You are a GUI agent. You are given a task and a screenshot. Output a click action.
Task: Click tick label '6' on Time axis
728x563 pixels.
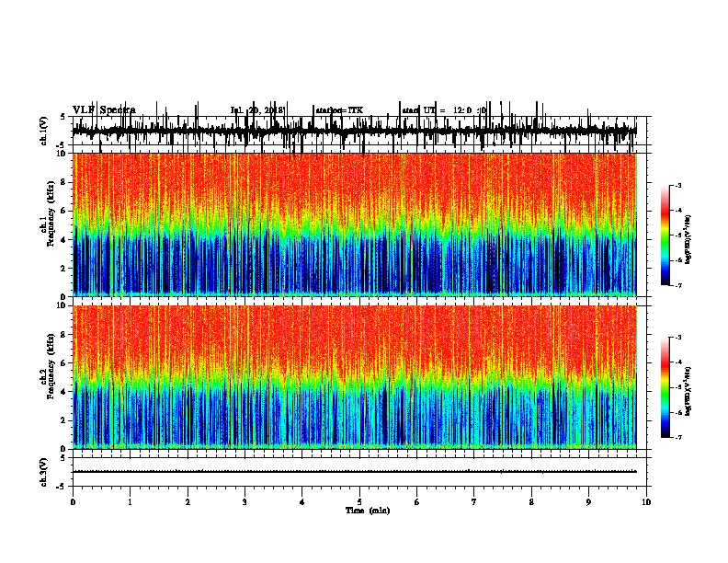pyautogui.click(x=417, y=502)
